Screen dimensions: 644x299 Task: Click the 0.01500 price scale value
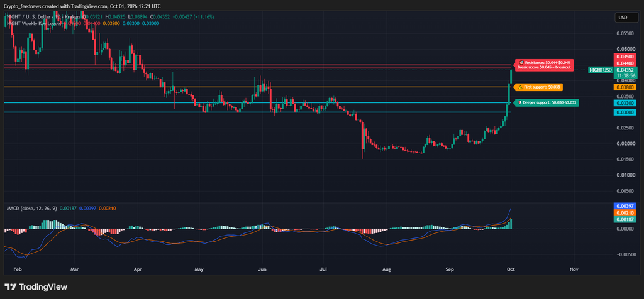pyautogui.click(x=625, y=159)
